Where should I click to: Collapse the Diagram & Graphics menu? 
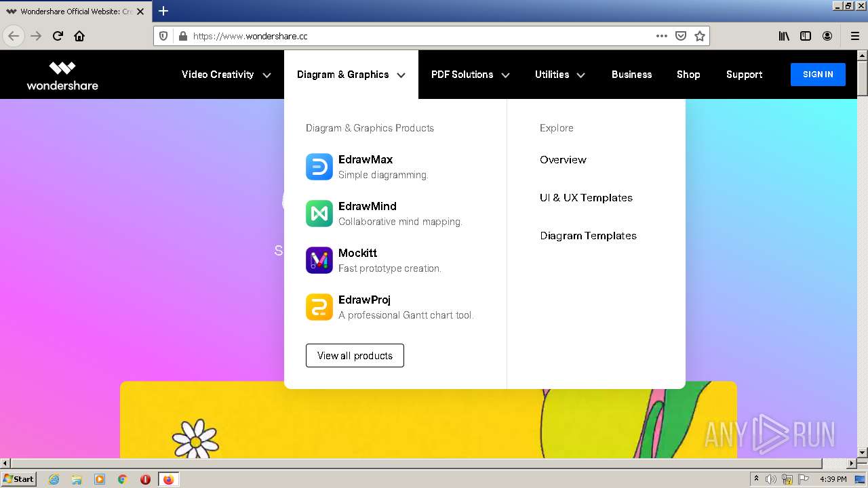[351, 75]
